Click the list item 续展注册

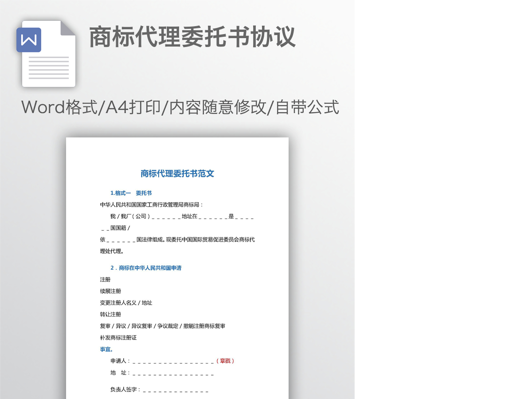(x=110, y=291)
